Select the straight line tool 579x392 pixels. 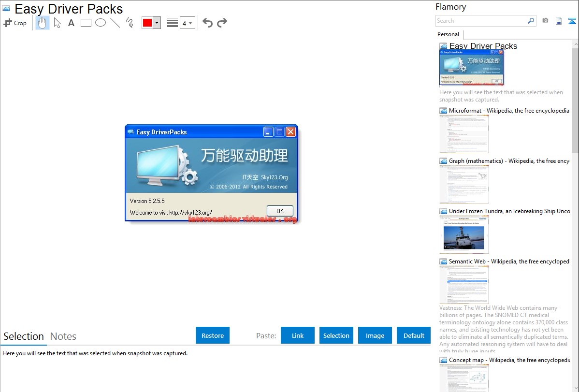pos(115,23)
